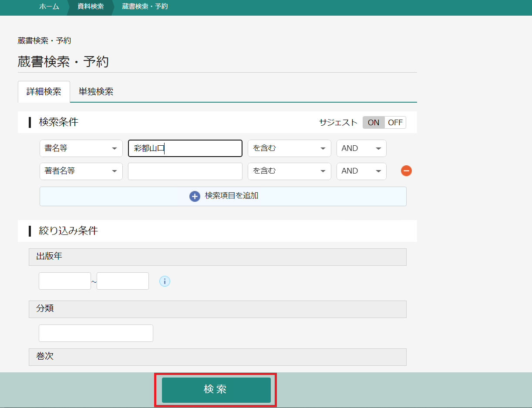Click the 分類 classification input field
This screenshot has width=532, height=408.
click(96, 333)
